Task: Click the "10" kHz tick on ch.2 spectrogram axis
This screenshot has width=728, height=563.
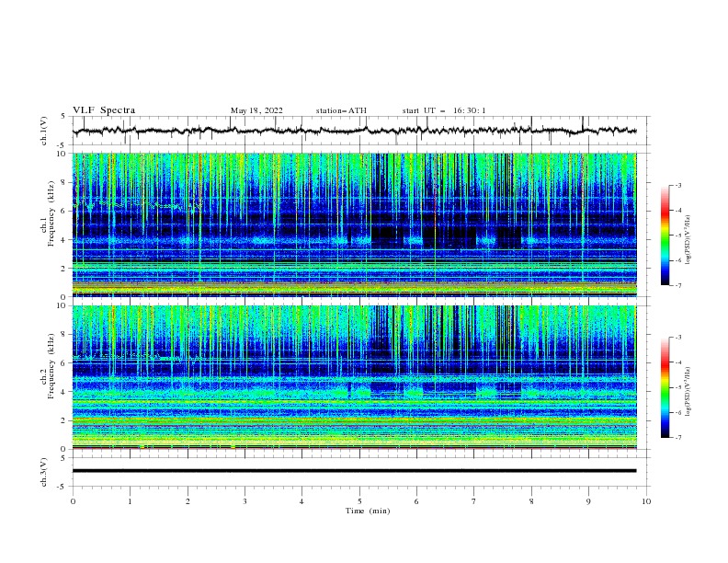Action: [x=63, y=305]
